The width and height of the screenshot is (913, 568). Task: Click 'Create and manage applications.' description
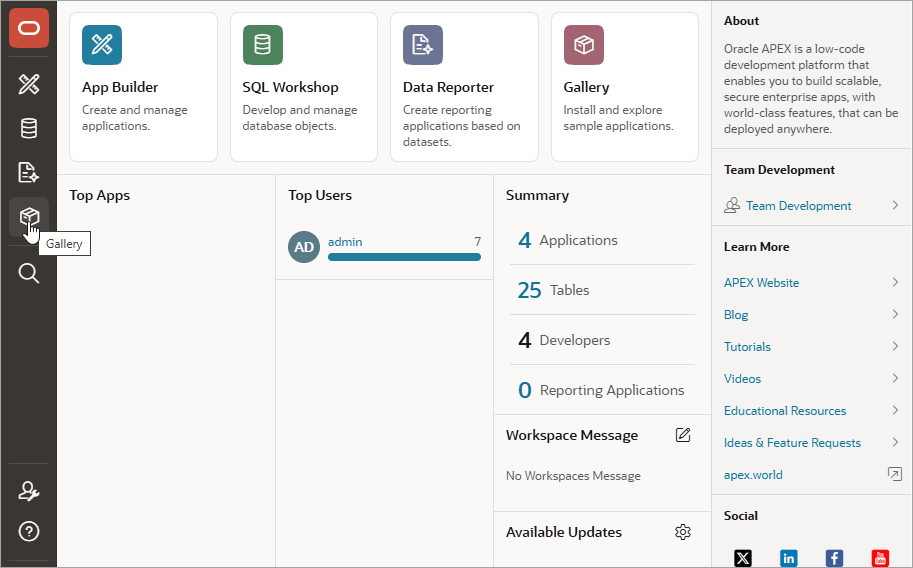[135, 118]
